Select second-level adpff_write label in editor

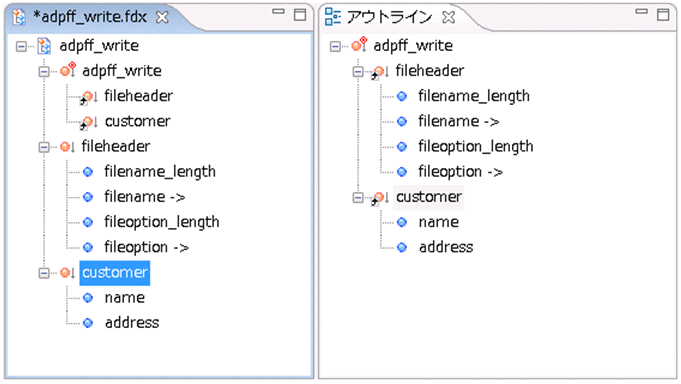pos(122,71)
